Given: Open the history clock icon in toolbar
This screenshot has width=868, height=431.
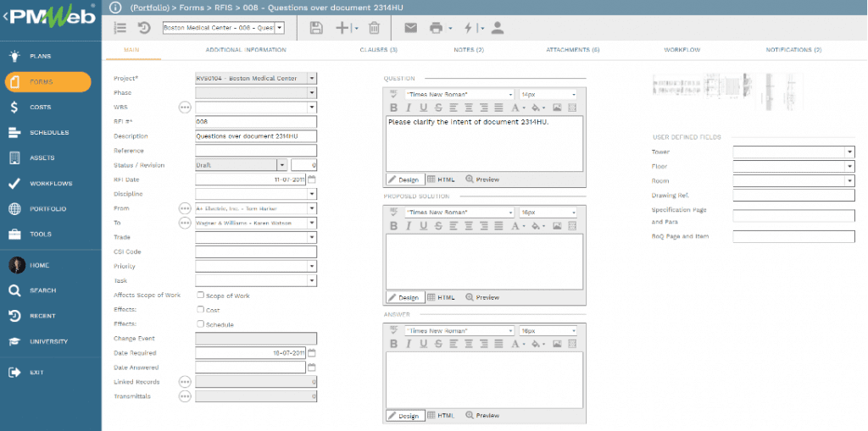Looking at the screenshot, I should coord(143,28).
